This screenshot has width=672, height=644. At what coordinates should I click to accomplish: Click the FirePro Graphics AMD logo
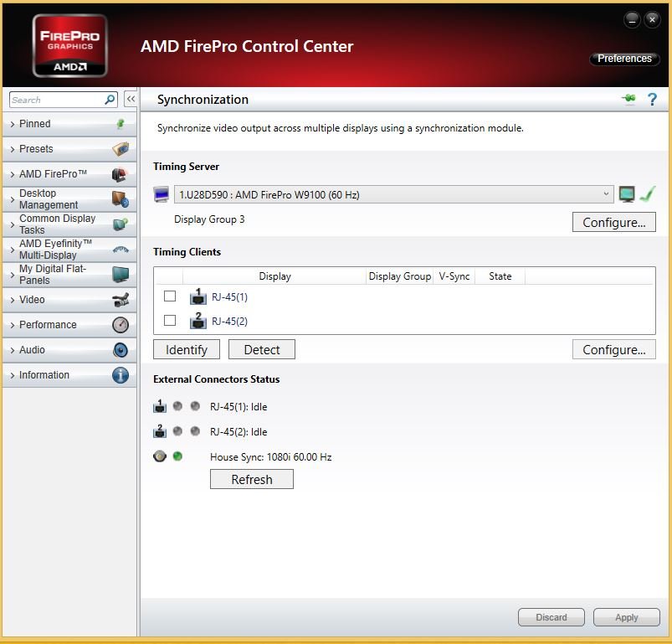tap(69, 45)
